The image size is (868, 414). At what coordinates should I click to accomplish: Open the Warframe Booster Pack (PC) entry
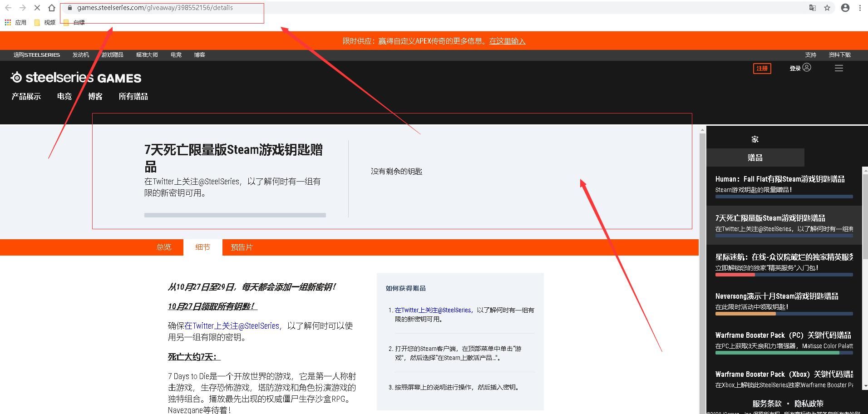pyautogui.click(x=784, y=342)
